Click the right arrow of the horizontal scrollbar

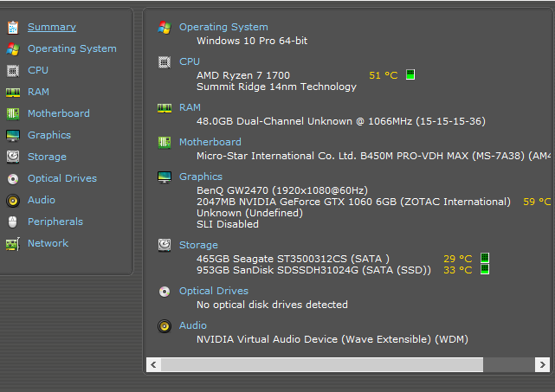click(543, 365)
